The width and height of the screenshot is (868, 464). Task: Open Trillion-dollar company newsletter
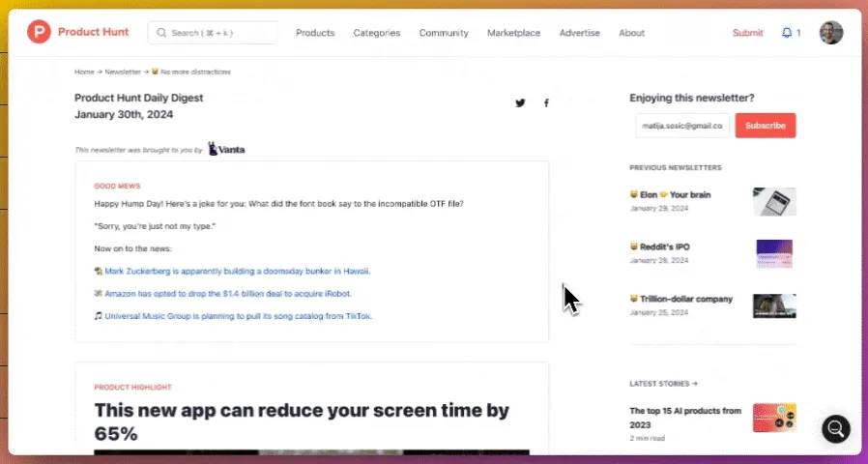pos(680,299)
